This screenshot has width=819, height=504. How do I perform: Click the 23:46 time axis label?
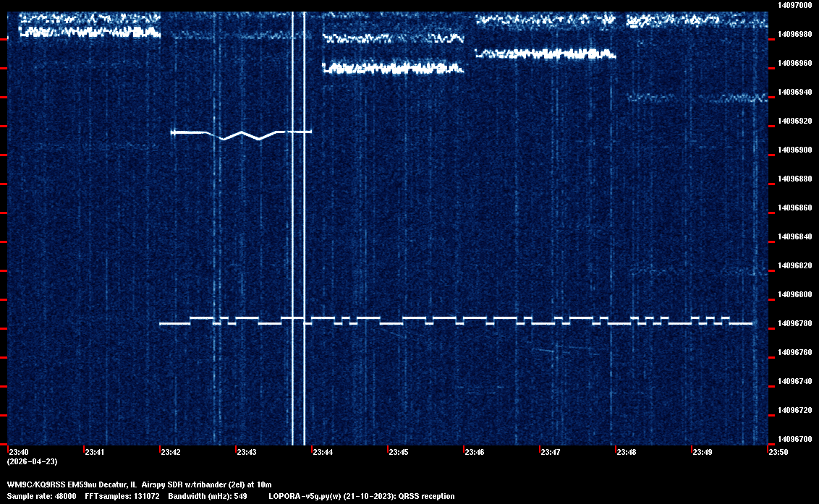point(475,452)
